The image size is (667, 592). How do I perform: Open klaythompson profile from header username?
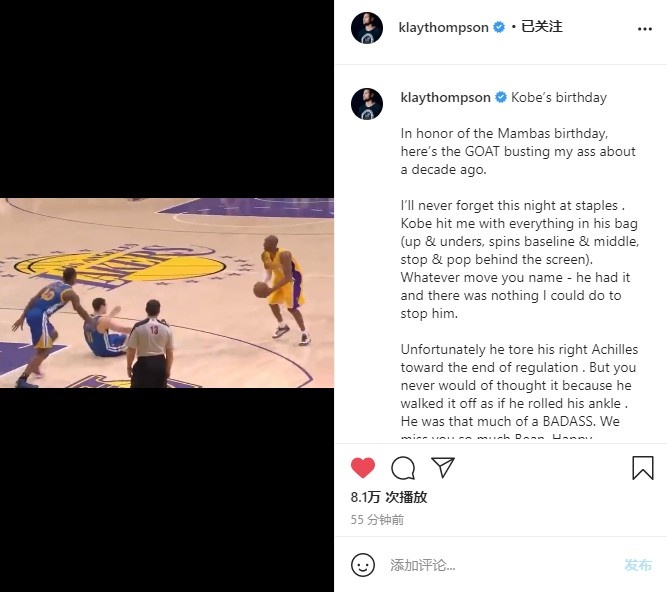tap(443, 28)
